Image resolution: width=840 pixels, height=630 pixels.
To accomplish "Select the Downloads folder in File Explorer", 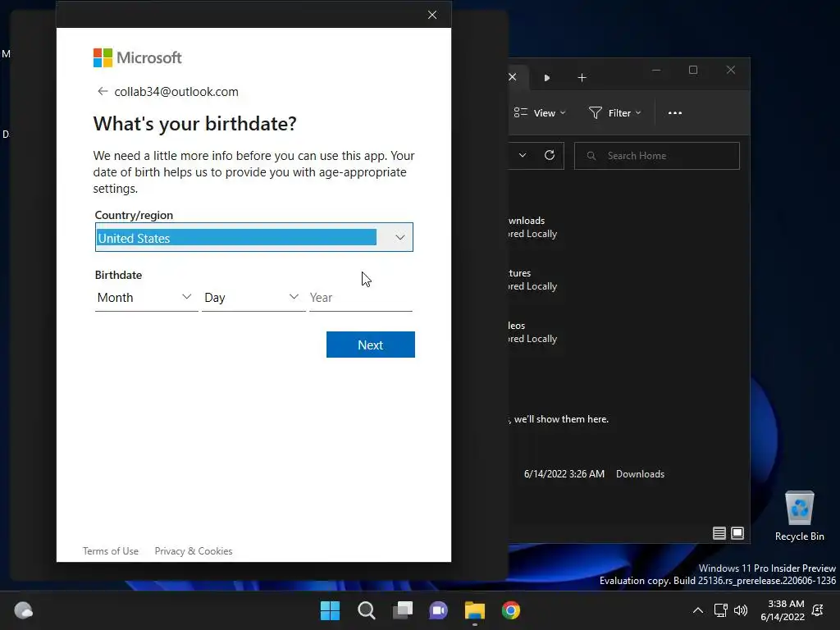I will (x=533, y=227).
